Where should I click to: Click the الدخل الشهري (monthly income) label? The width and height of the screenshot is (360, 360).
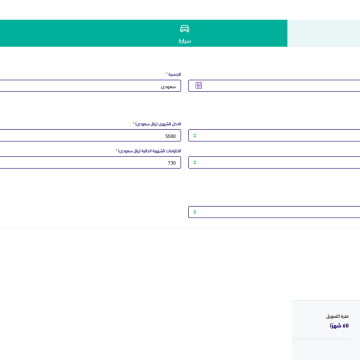click(x=157, y=124)
